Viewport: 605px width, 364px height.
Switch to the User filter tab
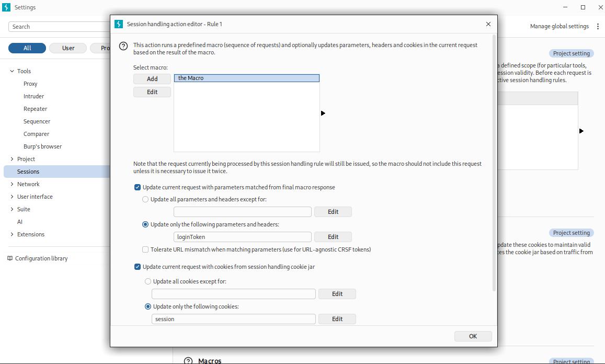pos(68,48)
